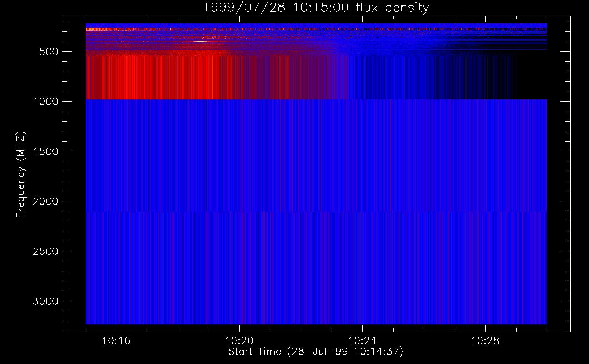This screenshot has width=589, height=364.
Task: Click the blue spectrogram band between 1000 and 2000 MHz
Action: coord(316,155)
